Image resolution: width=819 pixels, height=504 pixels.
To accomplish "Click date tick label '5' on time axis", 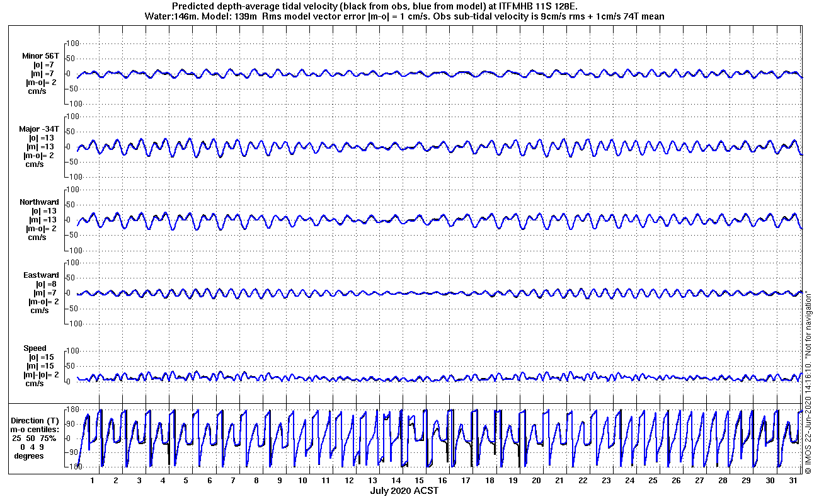I will tap(186, 481).
